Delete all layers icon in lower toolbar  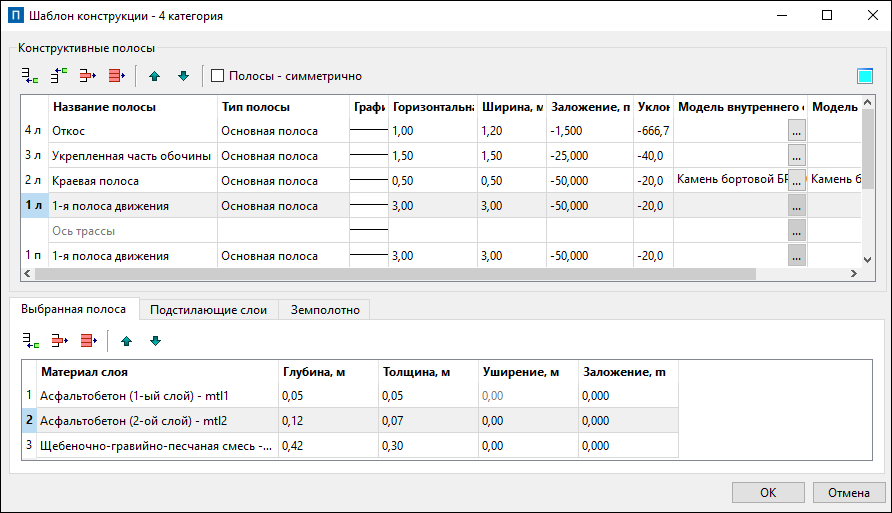89,341
